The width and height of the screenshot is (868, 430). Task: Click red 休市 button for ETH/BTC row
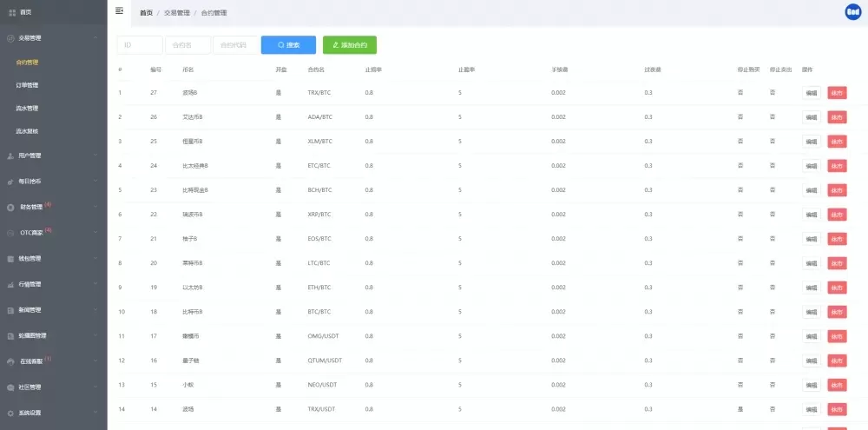837,288
